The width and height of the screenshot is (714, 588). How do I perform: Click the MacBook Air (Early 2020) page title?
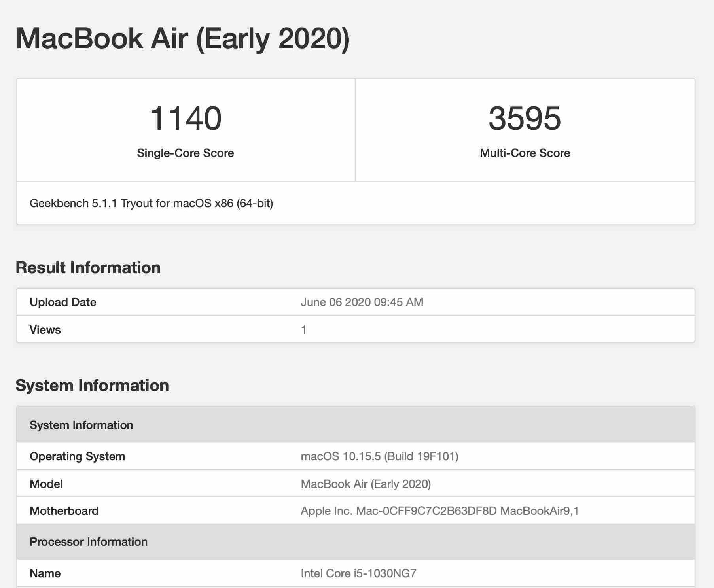(x=182, y=39)
